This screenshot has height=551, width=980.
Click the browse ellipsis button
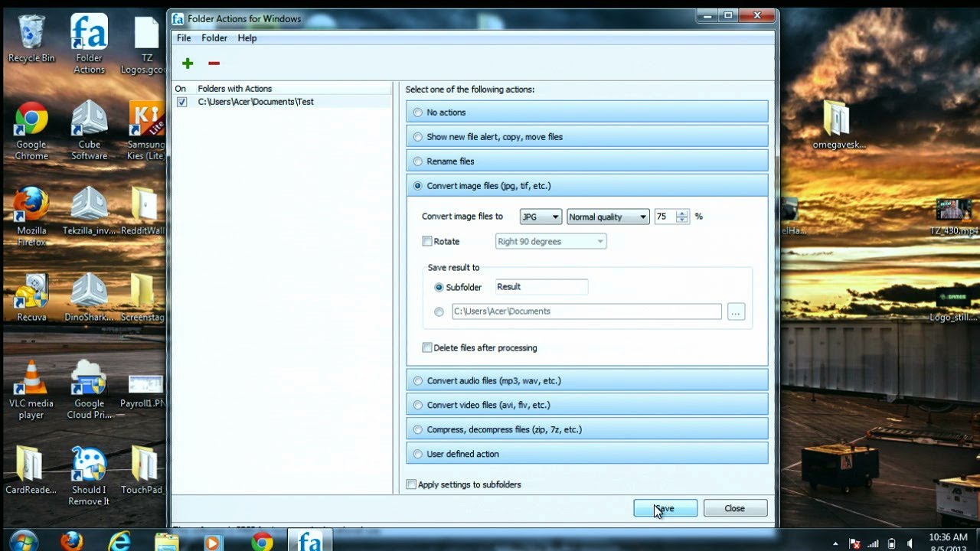[736, 311]
